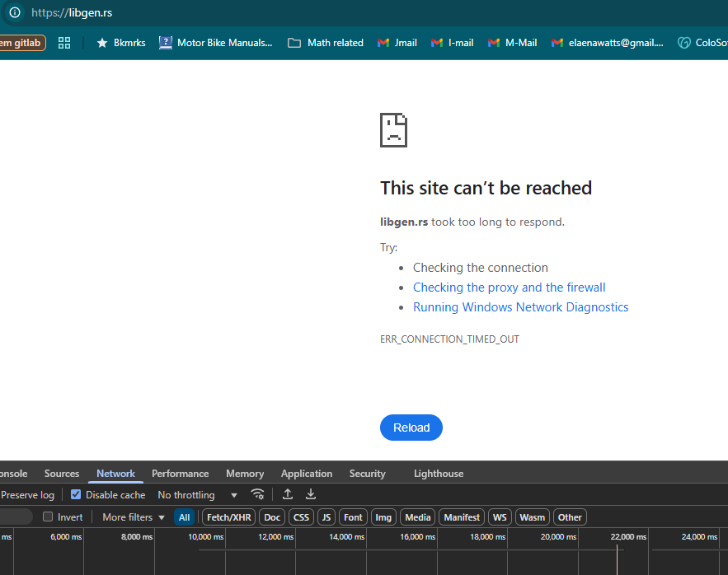Open 'Checking the proxy and the firewall' link
728x575 pixels.
pos(509,287)
